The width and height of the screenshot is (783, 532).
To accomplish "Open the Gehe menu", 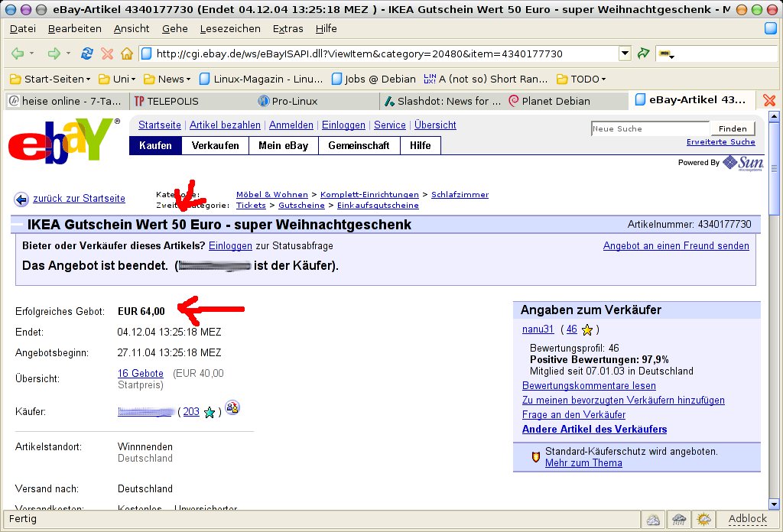I will (x=175, y=29).
